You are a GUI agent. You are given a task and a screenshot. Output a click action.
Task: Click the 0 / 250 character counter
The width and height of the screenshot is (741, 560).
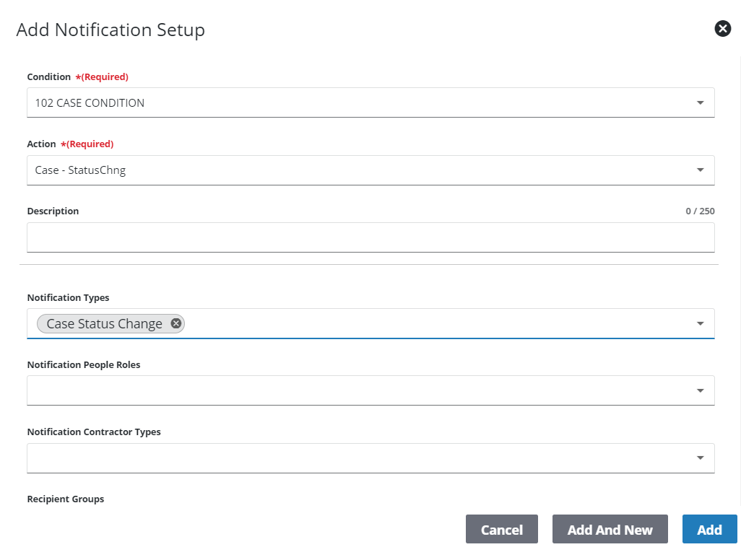pyautogui.click(x=699, y=211)
